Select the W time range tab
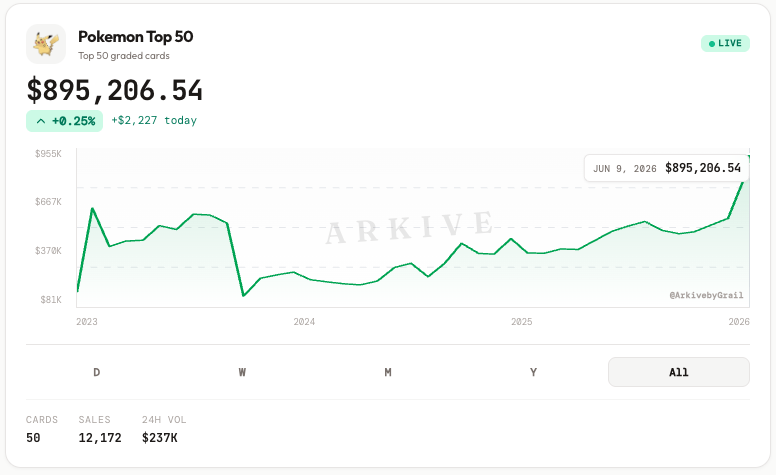The height and width of the screenshot is (475, 776). (x=242, y=372)
